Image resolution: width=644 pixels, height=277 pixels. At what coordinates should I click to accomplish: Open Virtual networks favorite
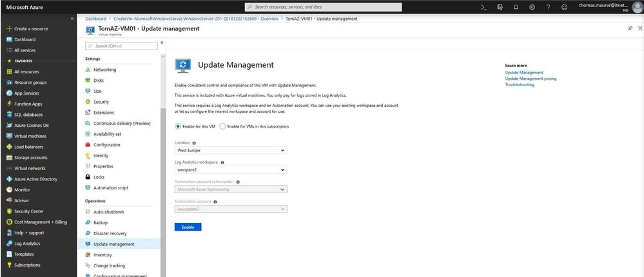(x=26, y=168)
